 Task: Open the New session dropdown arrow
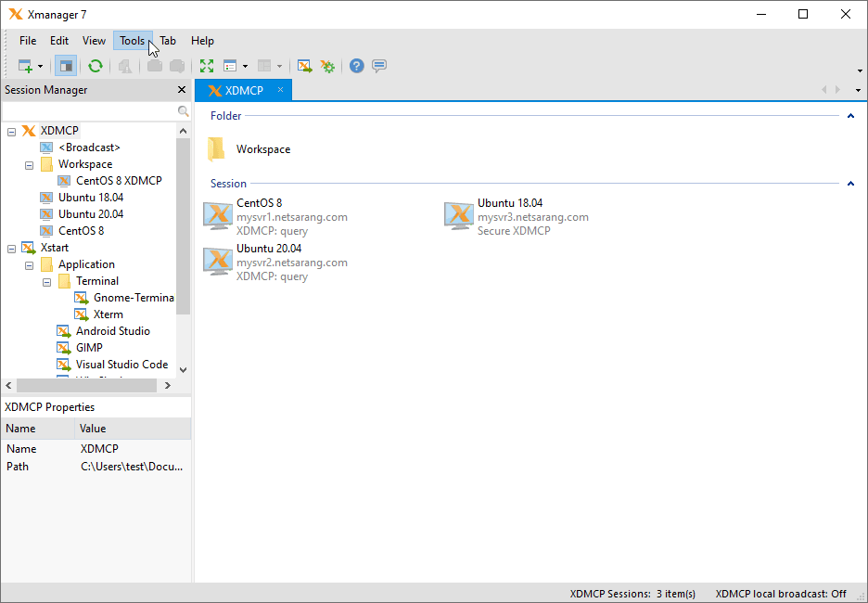[x=41, y=67]
